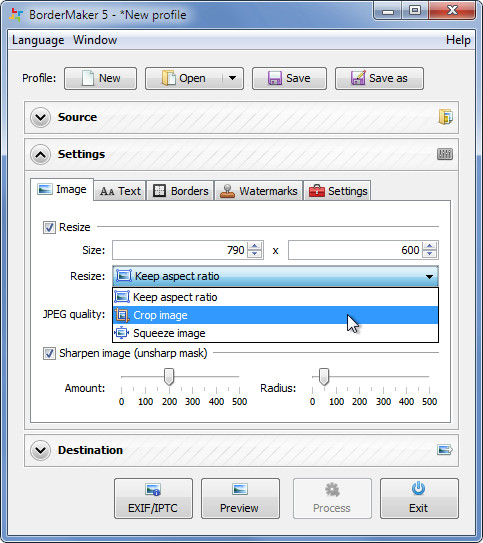
Task: Create a New profile
Action: 100,78
